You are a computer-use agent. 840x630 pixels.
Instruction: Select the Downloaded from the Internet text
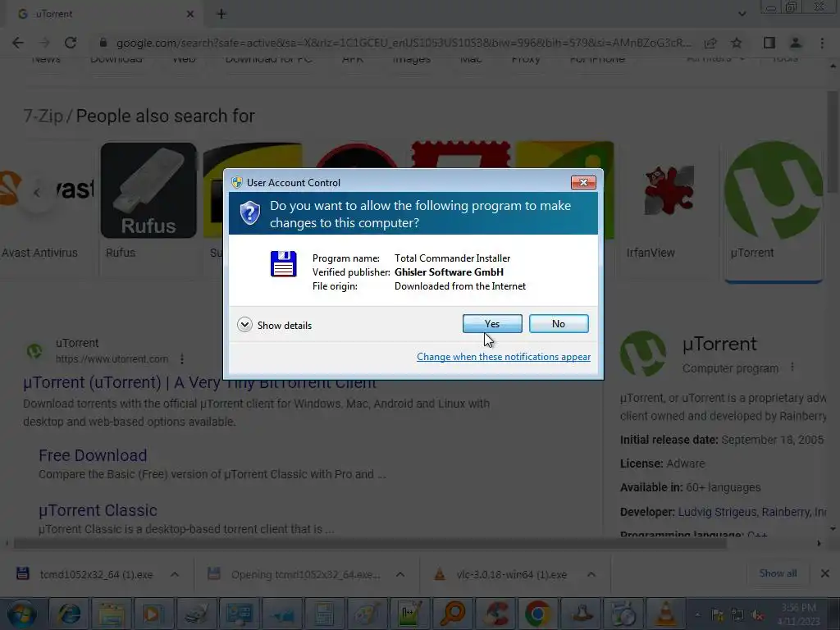[459, 286]
